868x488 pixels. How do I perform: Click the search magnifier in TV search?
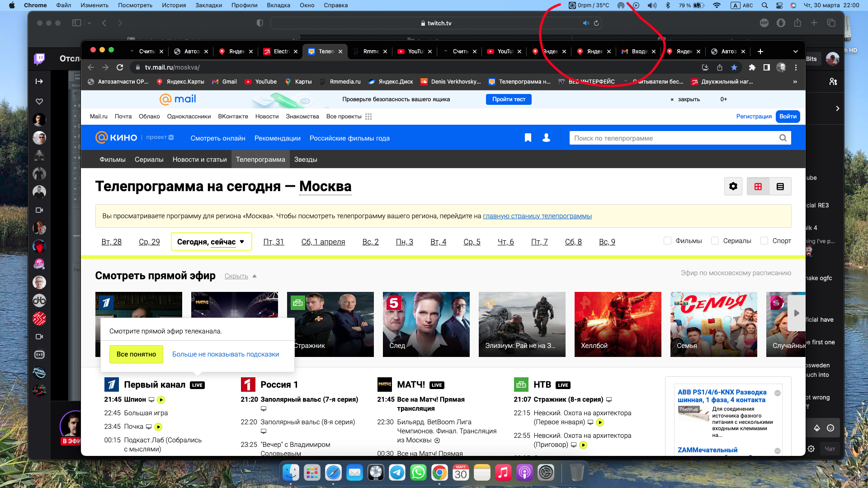[x=783, y=138]
